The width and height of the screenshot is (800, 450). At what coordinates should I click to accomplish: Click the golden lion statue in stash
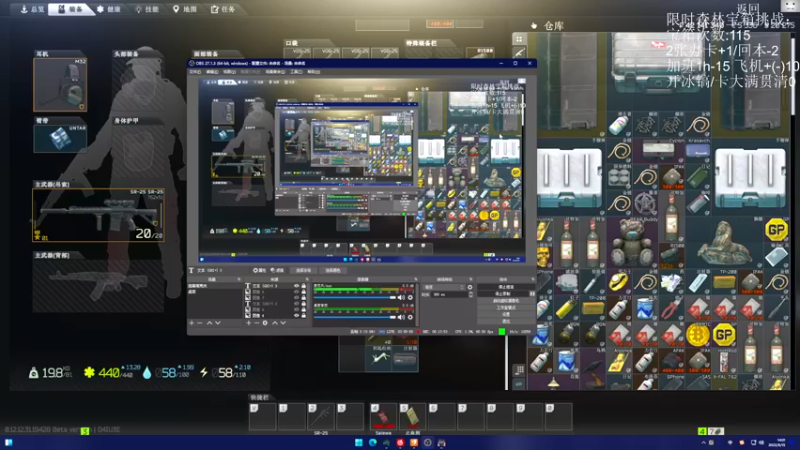coord(723,243)
